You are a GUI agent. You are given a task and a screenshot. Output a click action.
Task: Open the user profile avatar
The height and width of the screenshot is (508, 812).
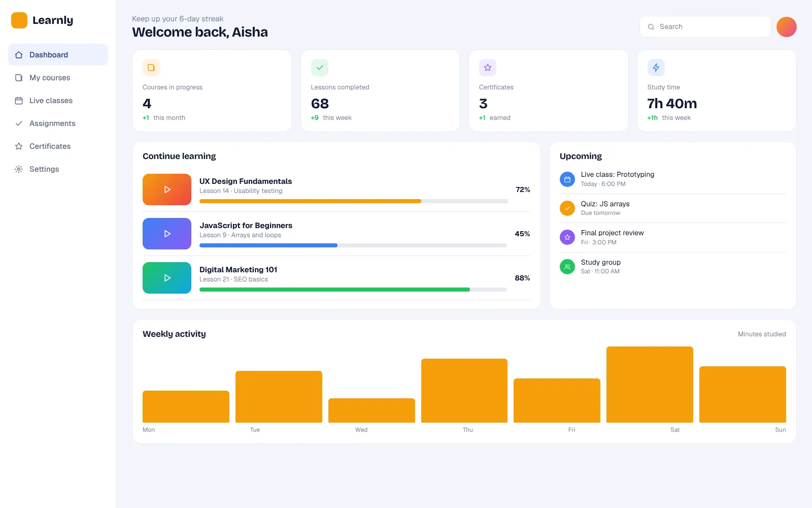coord(787,27)
